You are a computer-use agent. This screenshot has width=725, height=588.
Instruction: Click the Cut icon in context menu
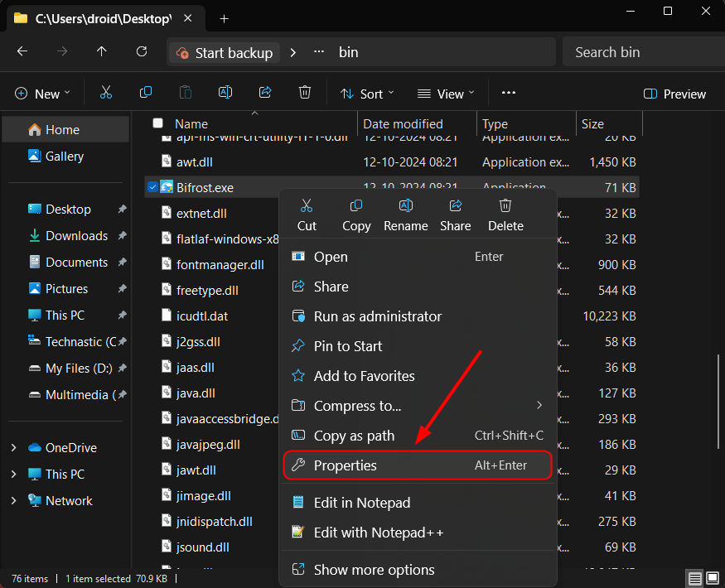(x=307, y=206)
